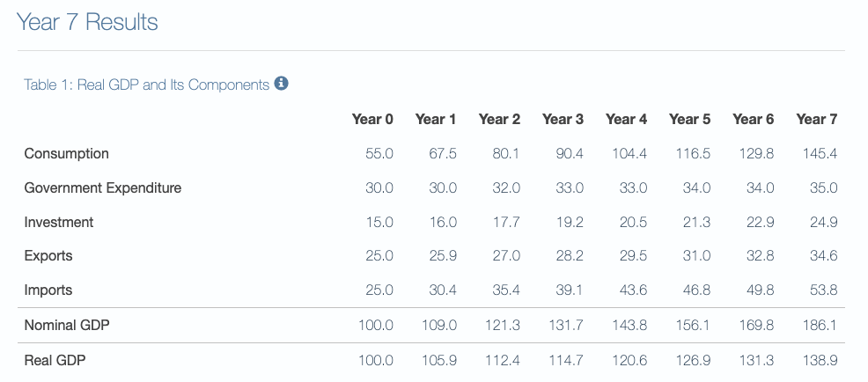Viewport: 868px width, 382px height.
Task: Select the Year 0 column header
Action: click(371, 119)
